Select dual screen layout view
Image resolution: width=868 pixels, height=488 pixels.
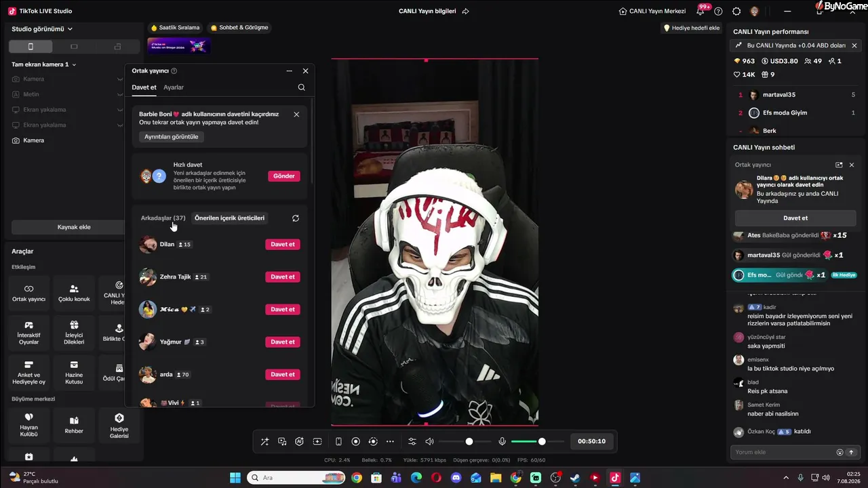(117, 46)
